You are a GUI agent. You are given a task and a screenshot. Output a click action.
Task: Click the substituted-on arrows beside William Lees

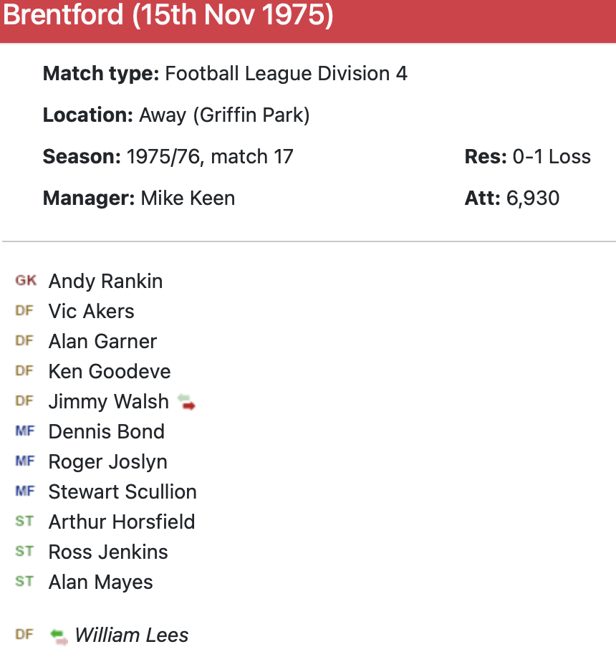[59, 635]
